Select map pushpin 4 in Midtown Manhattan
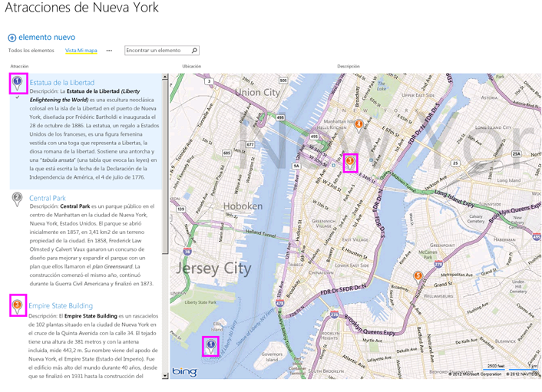Screen dimensions: 542x392 [x=359, y=126]
